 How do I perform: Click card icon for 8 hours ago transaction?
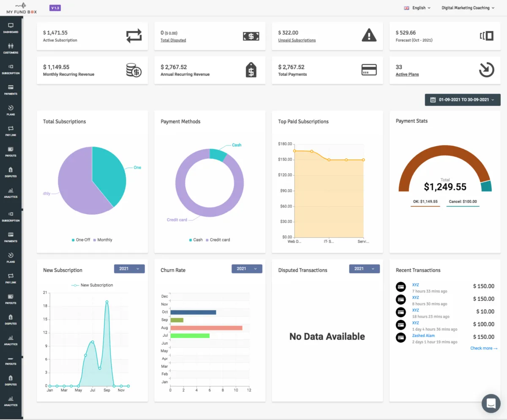pyautogui.click(x=401, y=300)
